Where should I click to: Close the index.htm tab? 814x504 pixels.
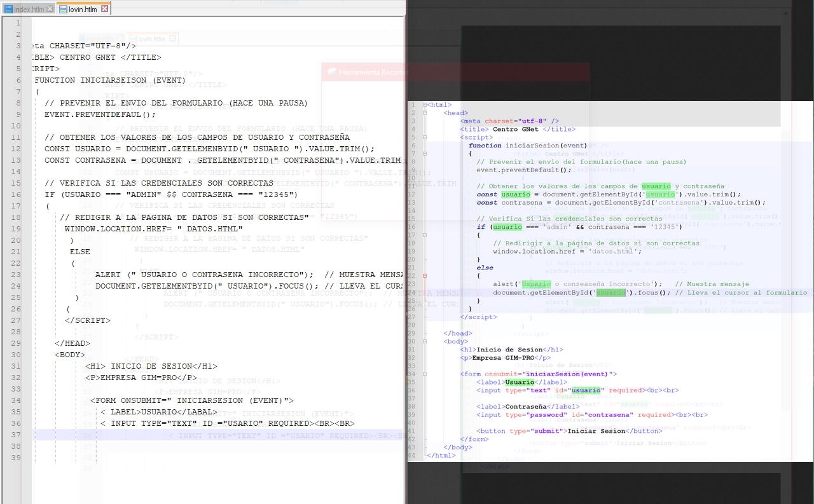coord(50,9)
